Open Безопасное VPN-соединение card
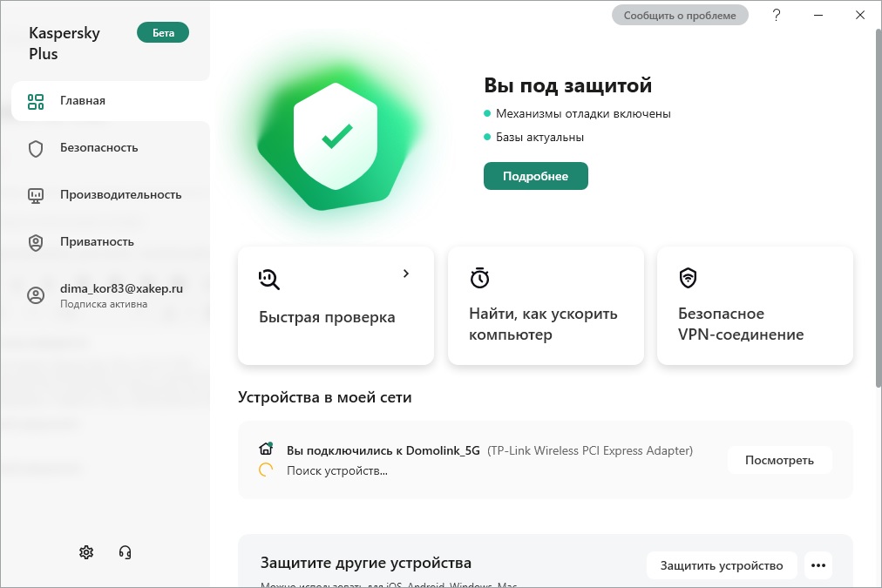The height and width of the screenshot is (588, 882). [755, 306]
